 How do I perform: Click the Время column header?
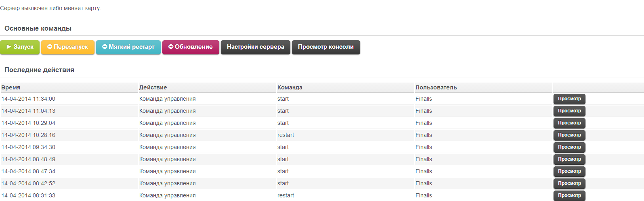point(11,88)
